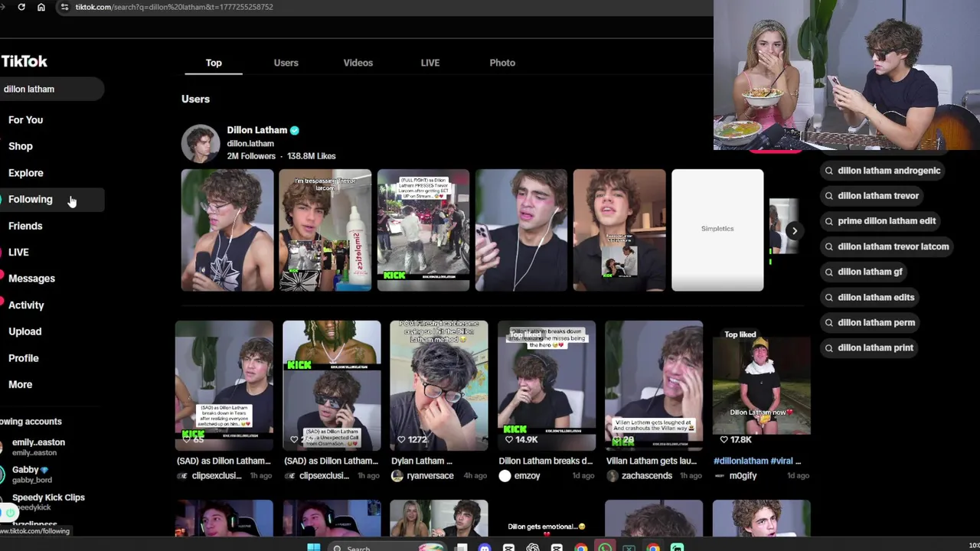Image resolution: width=980 pixels, height=551 pixels.
Task: Open zachascends avatar icon
Action: (612, 476)
